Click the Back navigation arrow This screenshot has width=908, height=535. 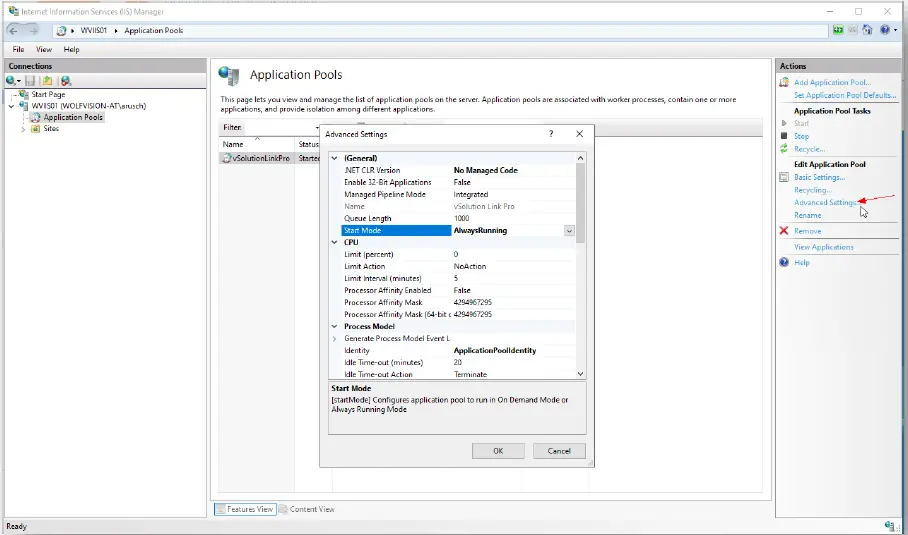click(x=13, y=30)
